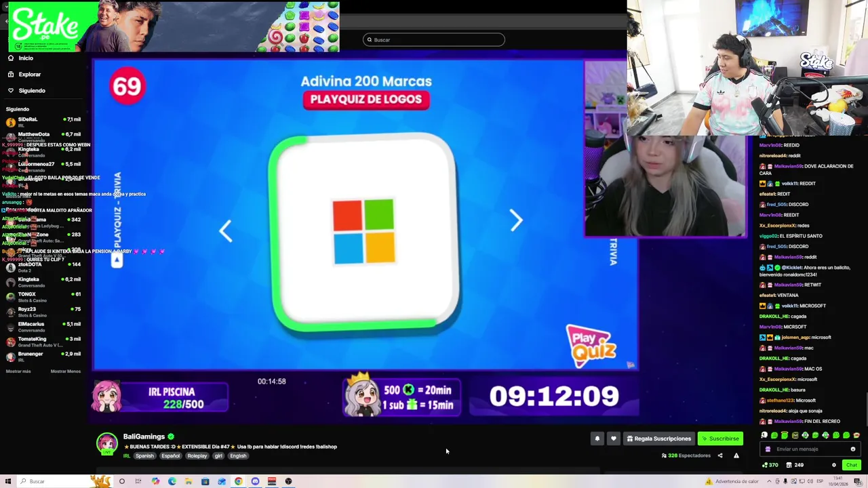
Task: Expand list with Mostrar más
Action: point(18,371)
